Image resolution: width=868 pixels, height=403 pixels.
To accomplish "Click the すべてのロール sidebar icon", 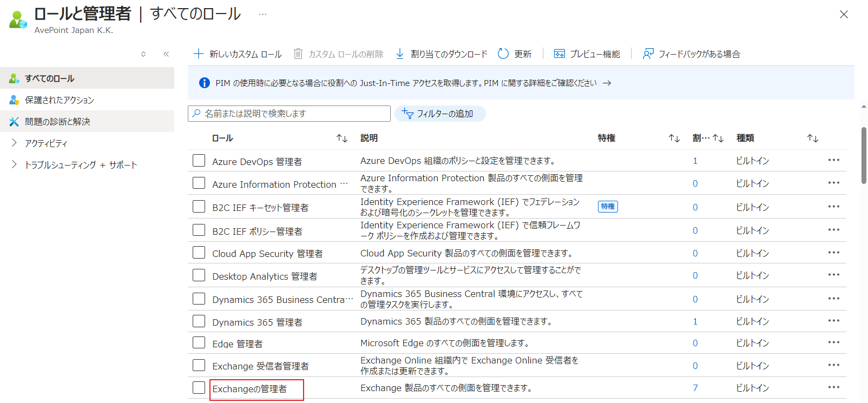I will (x=14, y=78).
